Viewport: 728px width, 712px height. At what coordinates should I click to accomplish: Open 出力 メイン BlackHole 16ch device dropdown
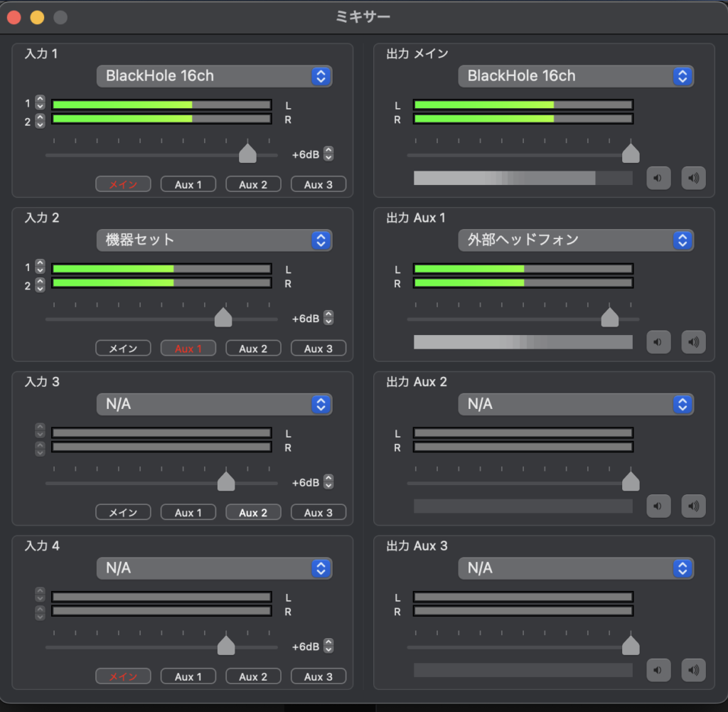pos(576,76)
